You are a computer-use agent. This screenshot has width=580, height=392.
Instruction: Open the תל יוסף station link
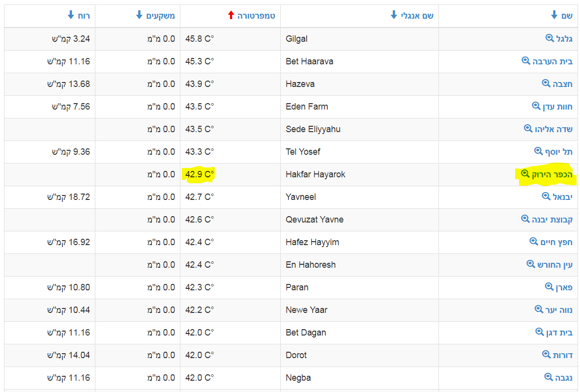pos(558,152)
